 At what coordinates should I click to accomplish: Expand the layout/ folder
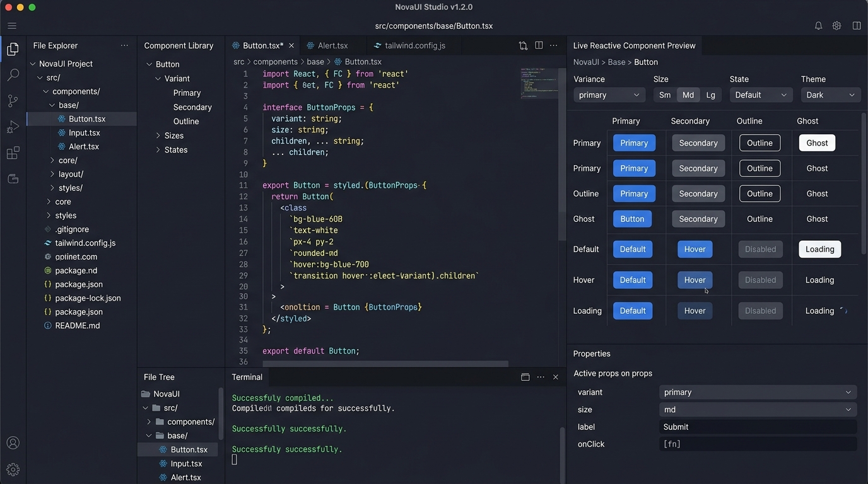click(52, 174)
